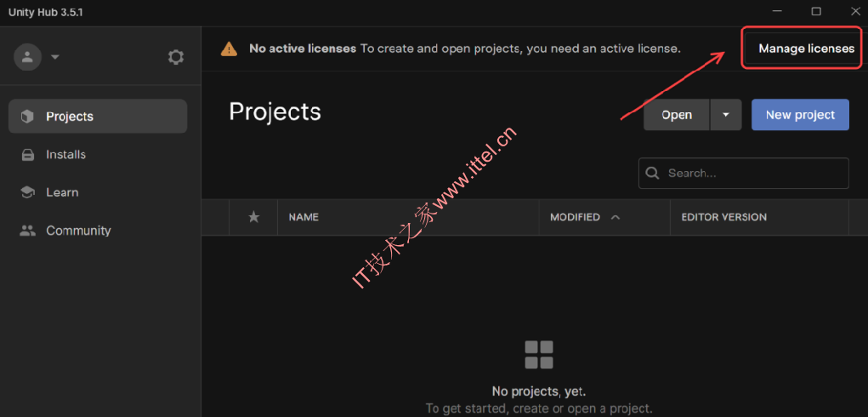Click the user account avatar icon
The width and height of the screenshot is (868, 417).
(28, 56)
